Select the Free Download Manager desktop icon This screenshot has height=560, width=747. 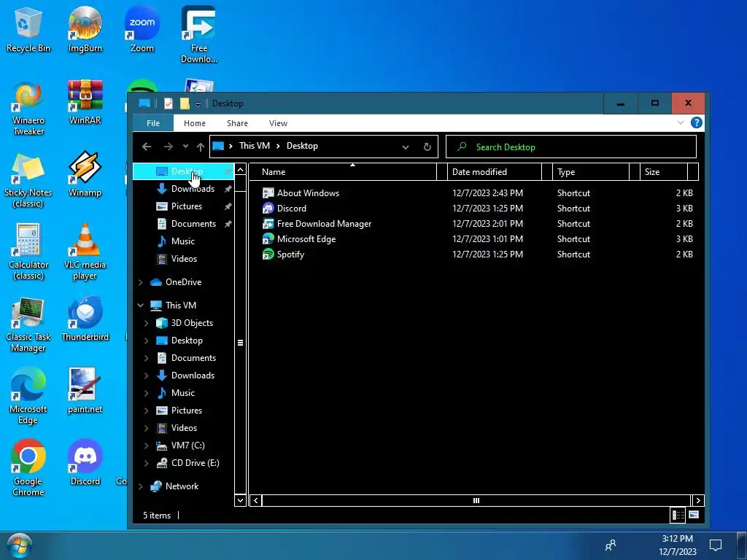click(198, 35)
